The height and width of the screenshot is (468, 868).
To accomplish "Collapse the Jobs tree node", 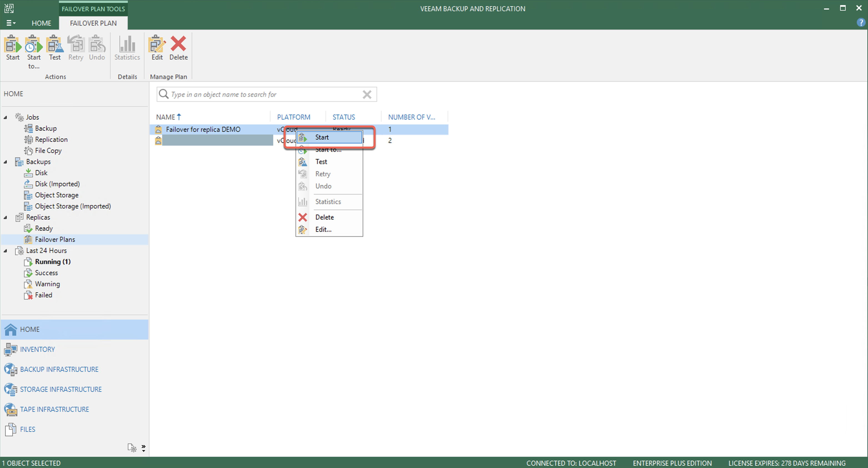I will click(5, 117).
